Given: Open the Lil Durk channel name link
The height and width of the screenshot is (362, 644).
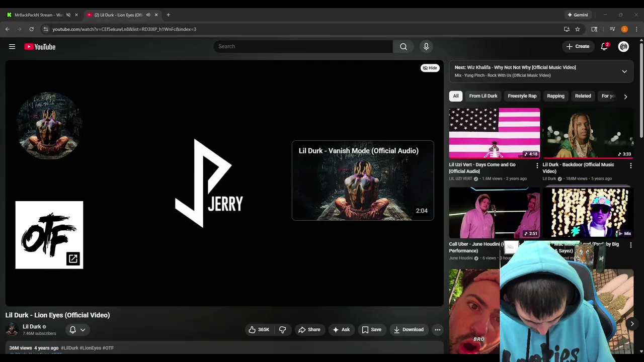Looking at the screenshot, I should tap(32, 327).
